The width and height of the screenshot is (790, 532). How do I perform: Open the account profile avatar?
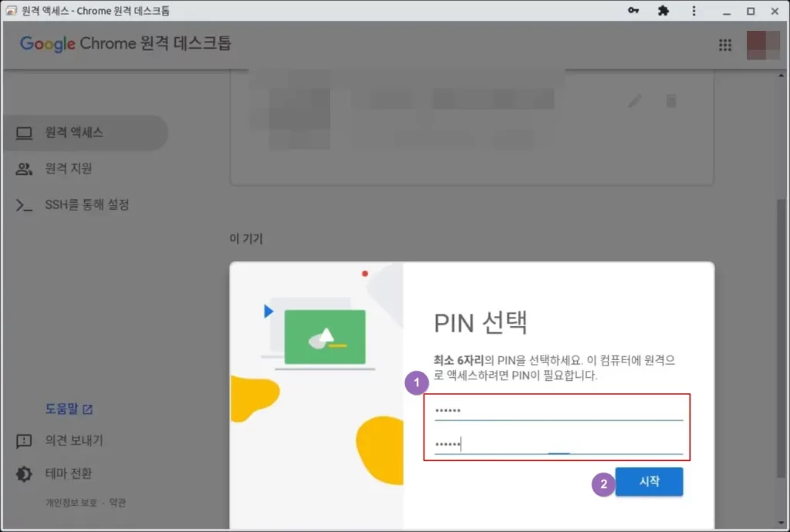(x=763, y=45)
